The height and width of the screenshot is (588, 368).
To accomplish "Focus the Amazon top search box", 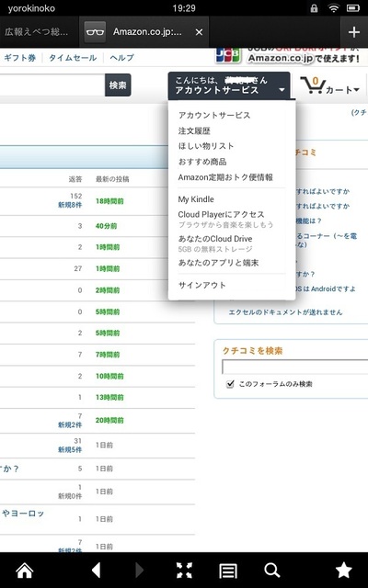I will (x=52, y=85).
